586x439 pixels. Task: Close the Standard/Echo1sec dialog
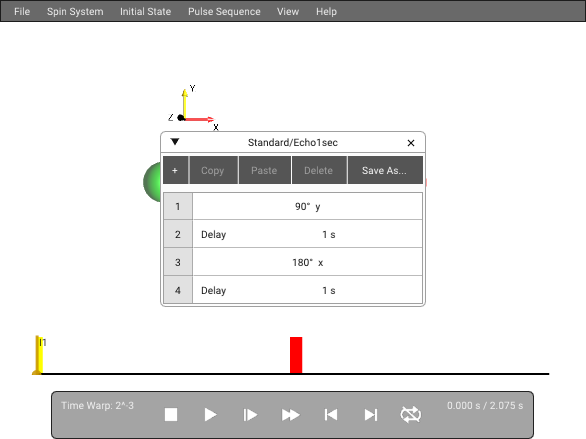(x=411, y=143)
